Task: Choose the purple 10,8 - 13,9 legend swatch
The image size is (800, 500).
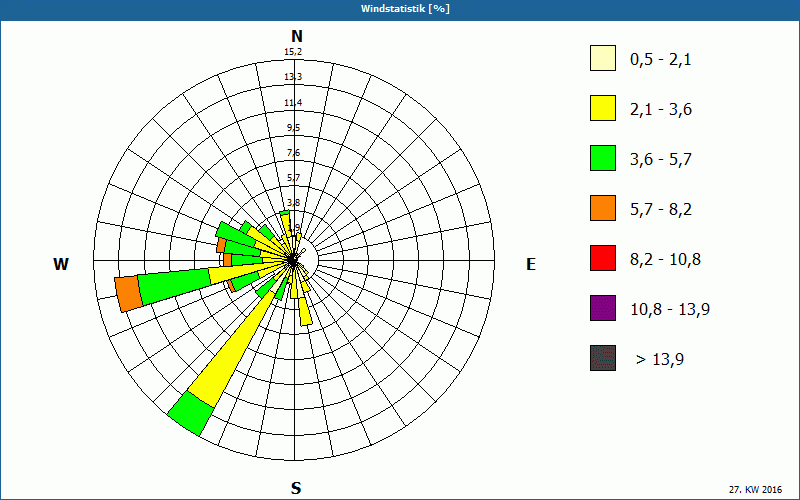Action: click(603, 308)
